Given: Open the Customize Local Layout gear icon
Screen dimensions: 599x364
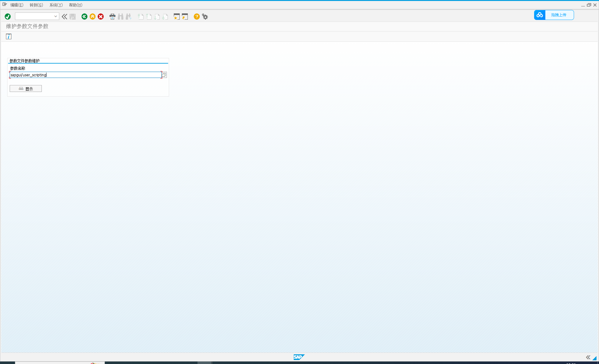Looking at the screenshot, I should pos(205,17).
